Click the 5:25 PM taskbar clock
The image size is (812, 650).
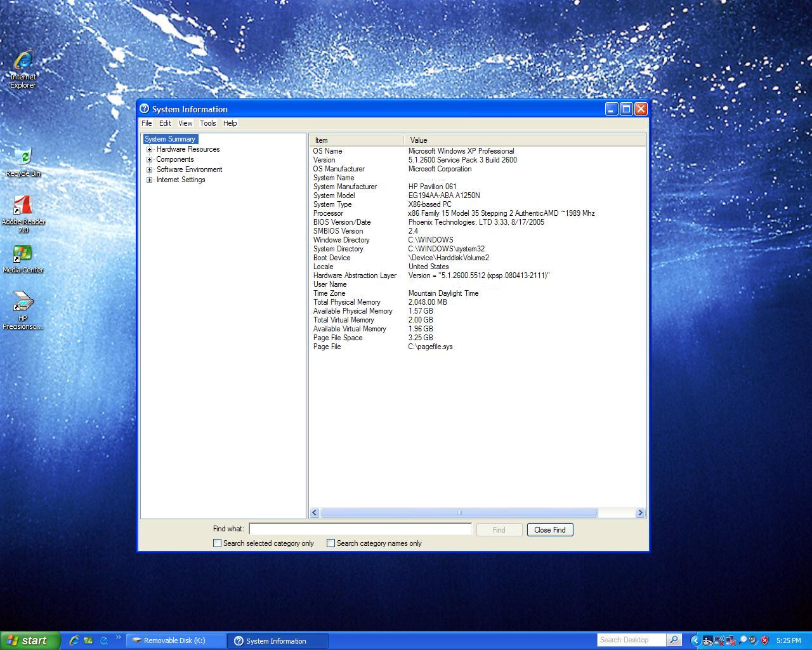click(789, 640)
